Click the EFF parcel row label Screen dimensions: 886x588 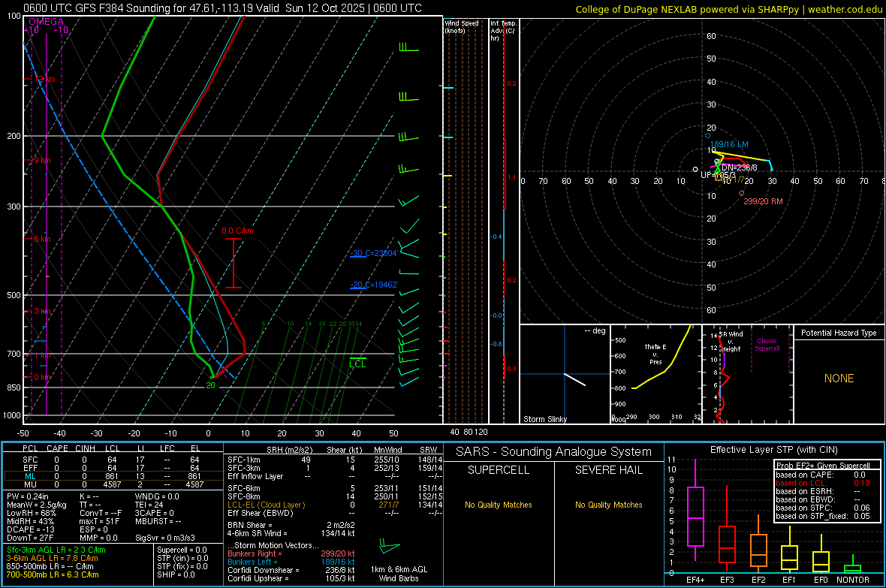point(30,468)
